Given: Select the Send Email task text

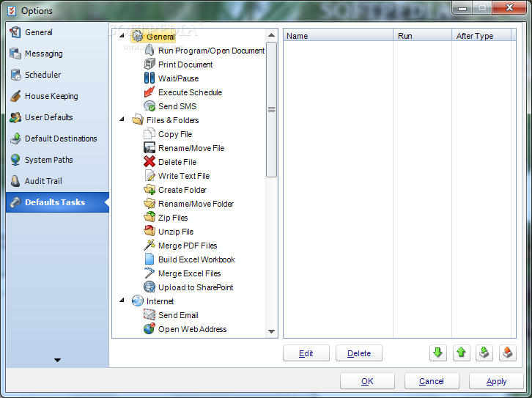Looking at the screenshot, I should (179, 315).
